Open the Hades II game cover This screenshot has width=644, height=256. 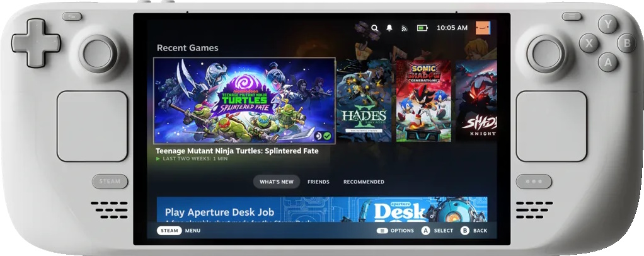364,101
